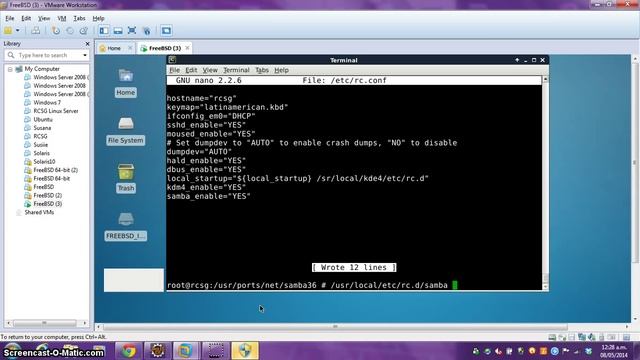This screenshot has width=640, height=360.
Task: Click the library search field
Action: pyautogui.click(x=47, y=55)
